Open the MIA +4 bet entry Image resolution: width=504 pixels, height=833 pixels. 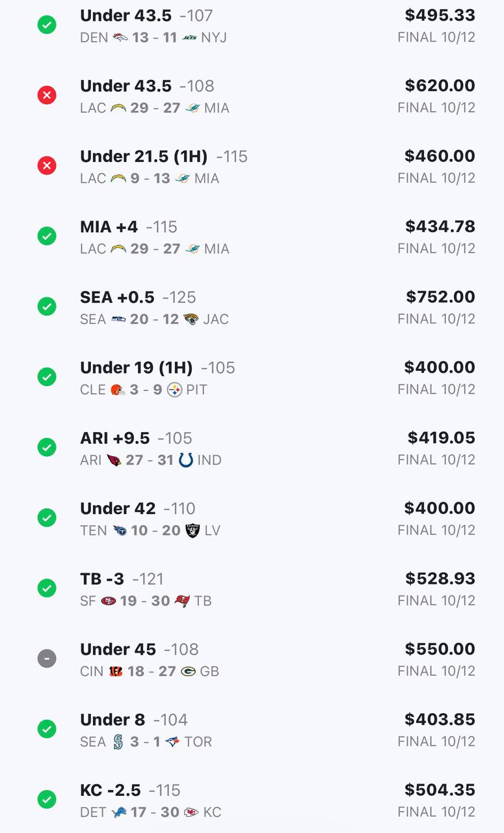point(109,227)
